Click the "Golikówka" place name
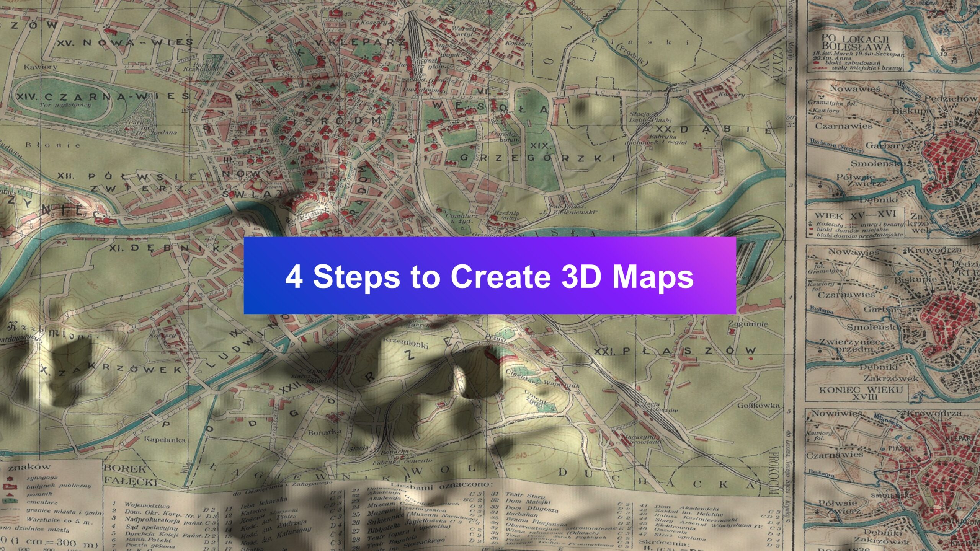Image resolution: width=980 pixels, height=551 pixels. coord(758,405)
